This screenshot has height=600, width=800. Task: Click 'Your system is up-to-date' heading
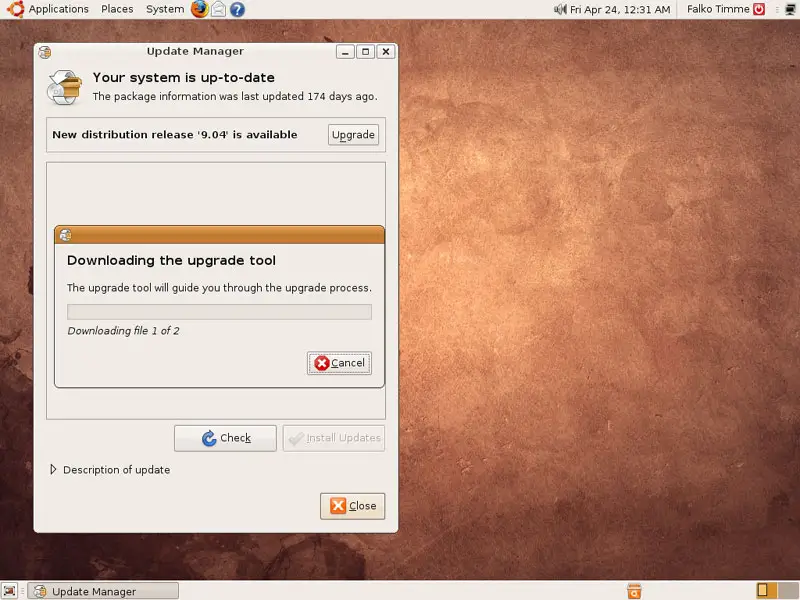click(184, 78)
